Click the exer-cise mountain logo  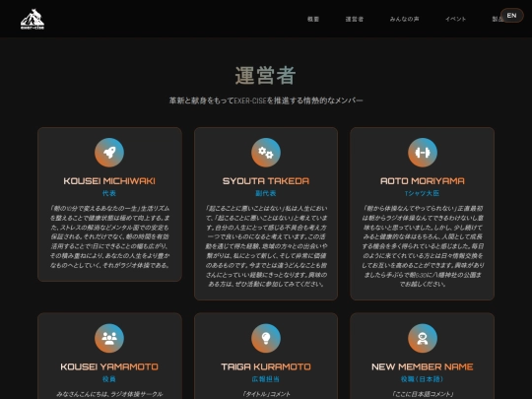pos(33,19)
